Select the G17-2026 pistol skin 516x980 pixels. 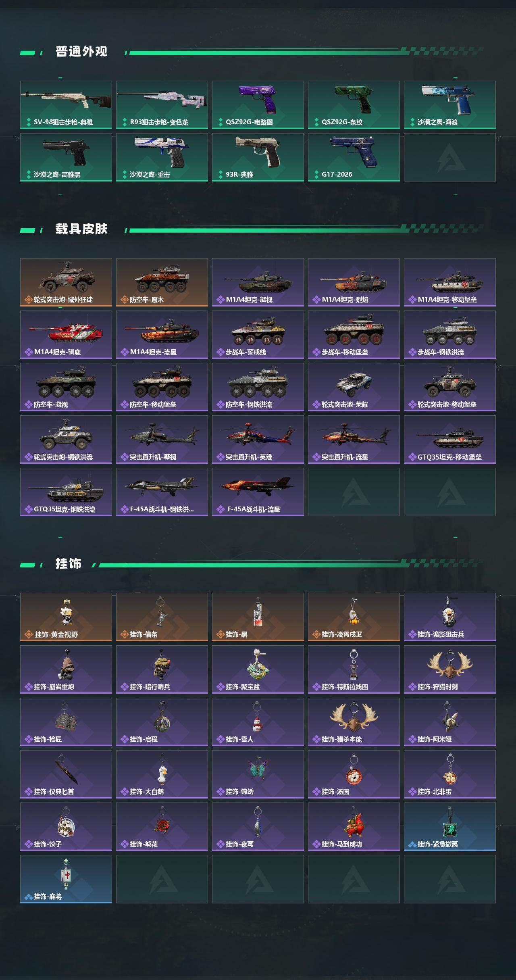tap(354, 157)
